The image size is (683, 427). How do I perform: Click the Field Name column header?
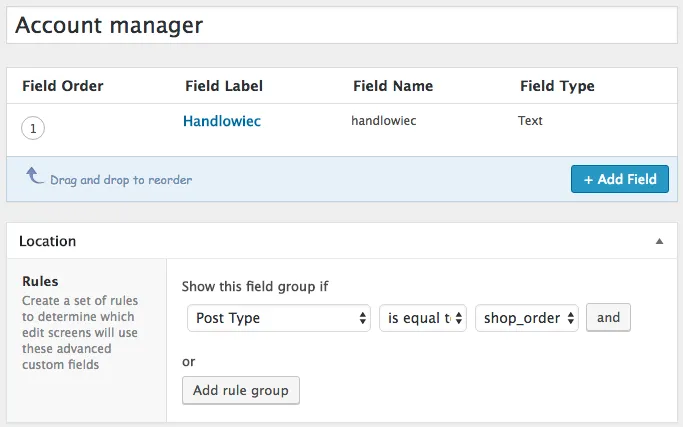[394, 86]
